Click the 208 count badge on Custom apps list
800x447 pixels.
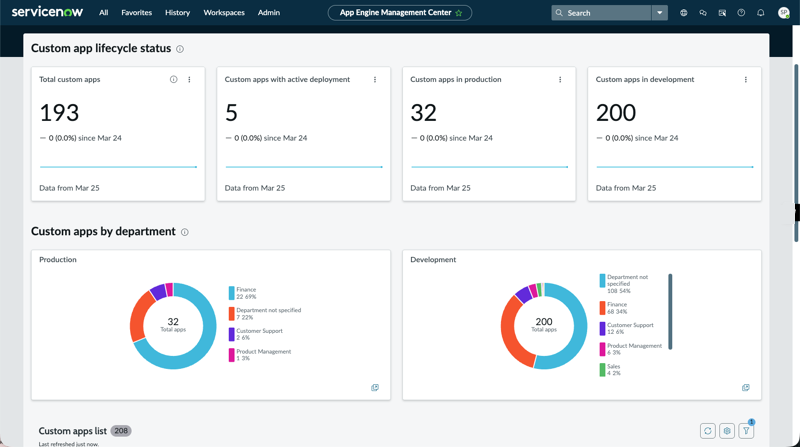point(121,431)
